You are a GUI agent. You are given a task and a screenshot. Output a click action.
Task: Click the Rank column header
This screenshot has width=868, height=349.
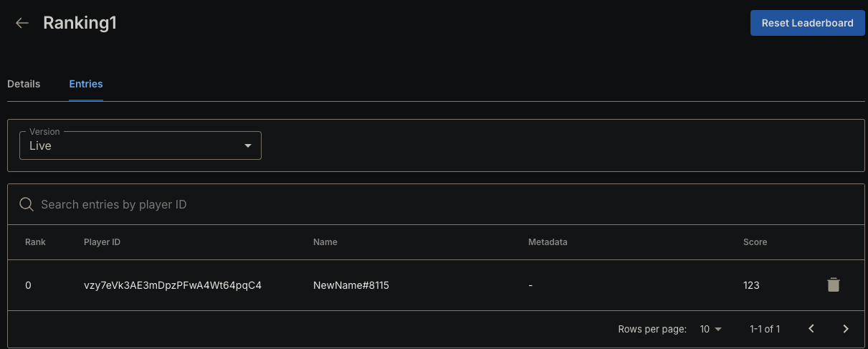35,242
